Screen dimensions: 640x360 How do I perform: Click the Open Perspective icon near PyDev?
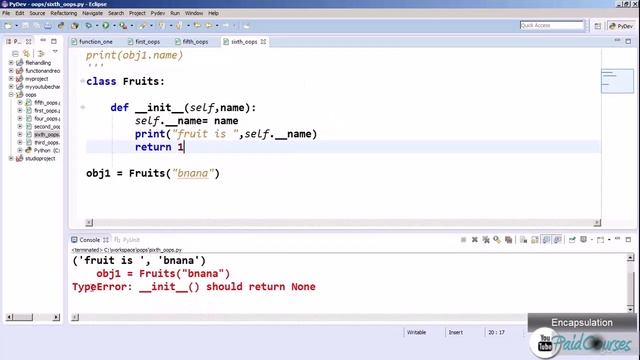pos(598,26)
